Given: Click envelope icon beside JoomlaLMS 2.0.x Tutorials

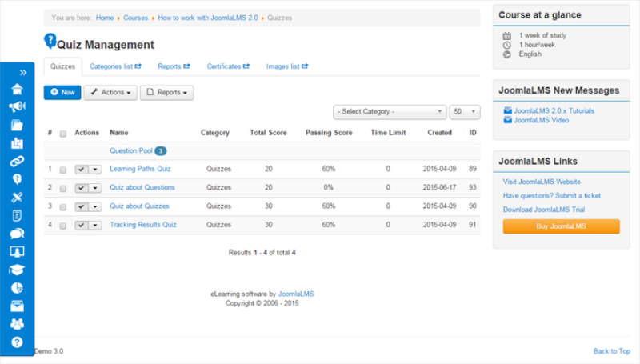Looking at the screenshot, I should coord(507,110).
